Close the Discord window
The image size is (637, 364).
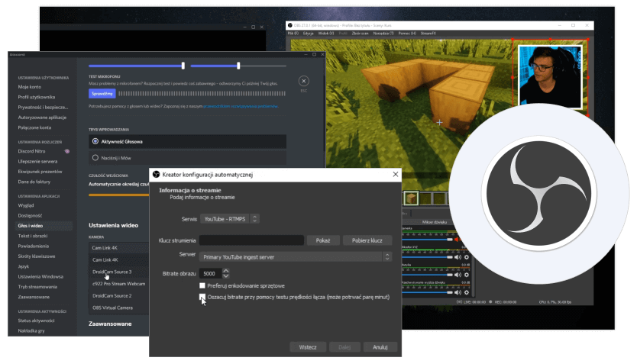322,54
